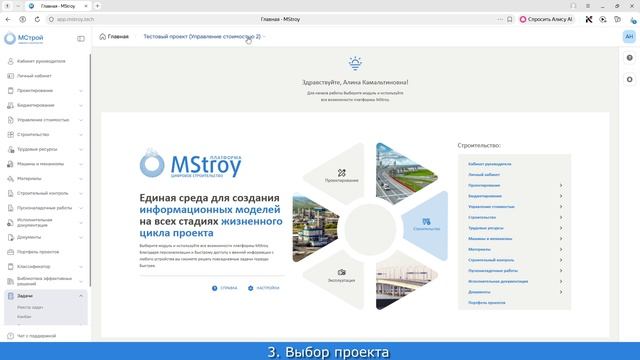
Task: Collapse the Задачи section chevron in sidebar
Action: (x=81, y=296)
